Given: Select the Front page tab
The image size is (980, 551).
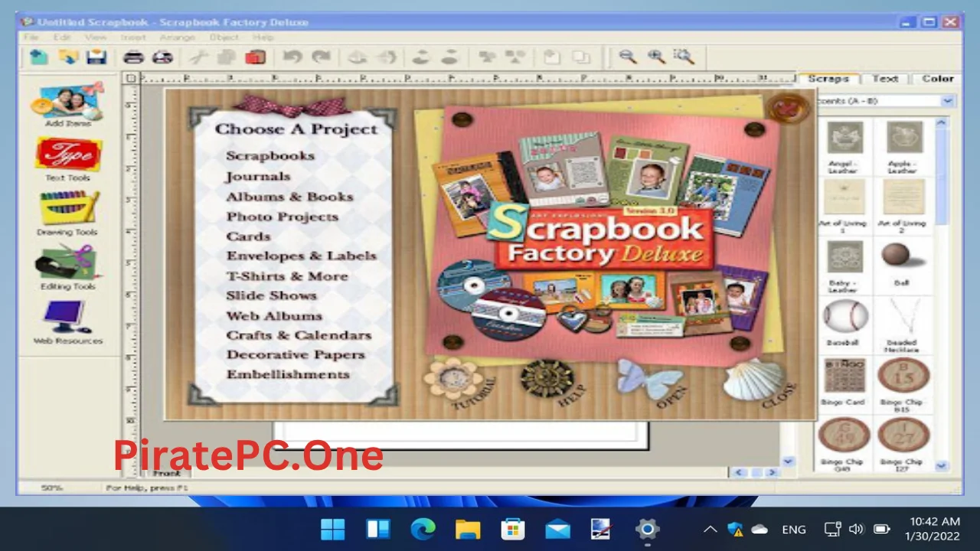Looking at the screenshot, I should (166, 473).
